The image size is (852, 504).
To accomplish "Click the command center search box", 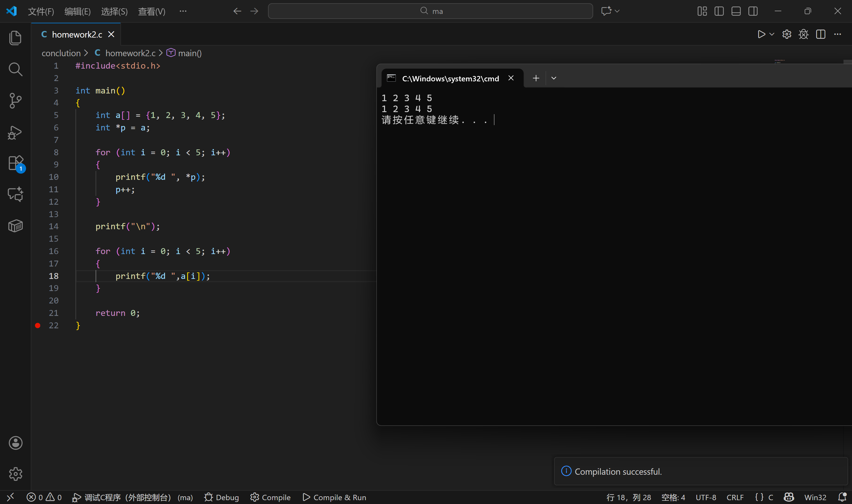I will (430, 11).
